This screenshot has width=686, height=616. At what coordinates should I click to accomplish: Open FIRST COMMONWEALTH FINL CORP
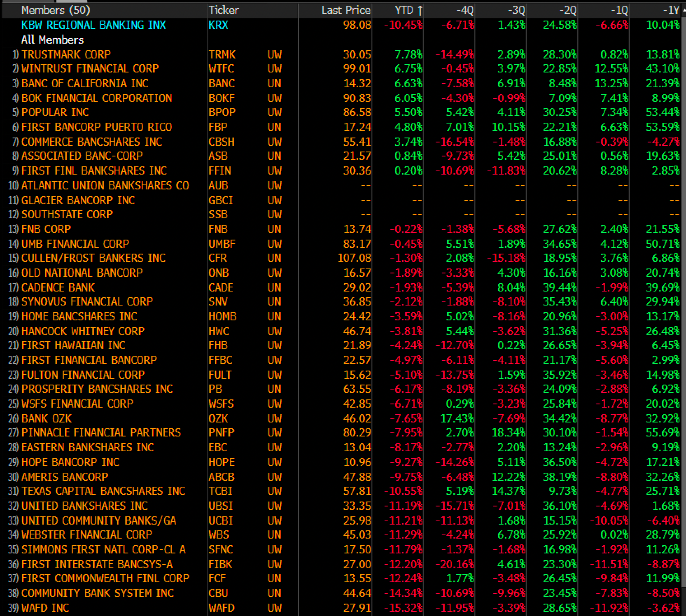pyautogui.click(x=105, y=578)
